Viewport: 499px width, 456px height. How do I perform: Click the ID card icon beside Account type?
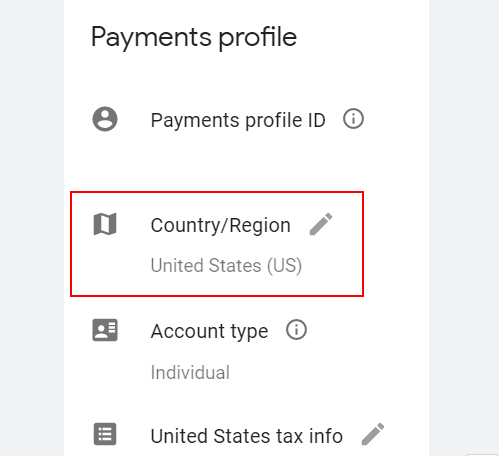105,330
